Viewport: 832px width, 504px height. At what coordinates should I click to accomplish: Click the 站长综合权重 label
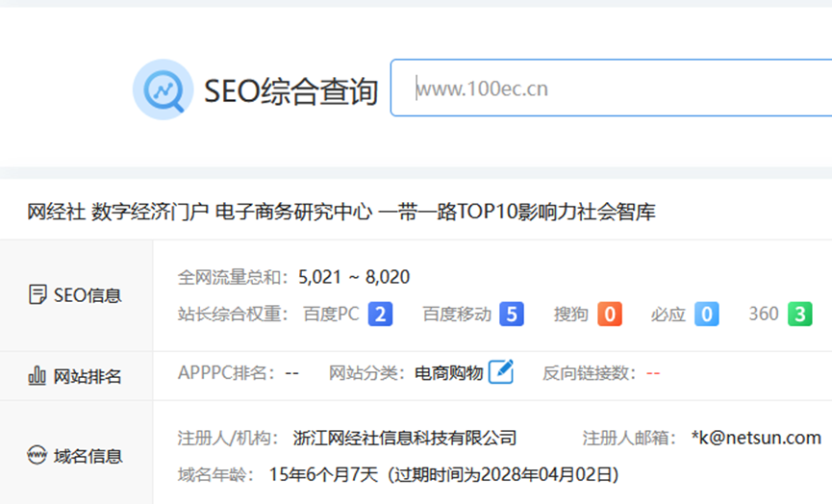pyautogui.click(x=233, y=315)
